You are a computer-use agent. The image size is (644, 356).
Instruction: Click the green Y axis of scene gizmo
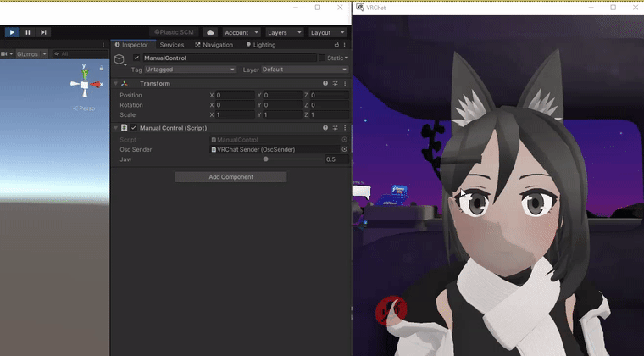85,72
